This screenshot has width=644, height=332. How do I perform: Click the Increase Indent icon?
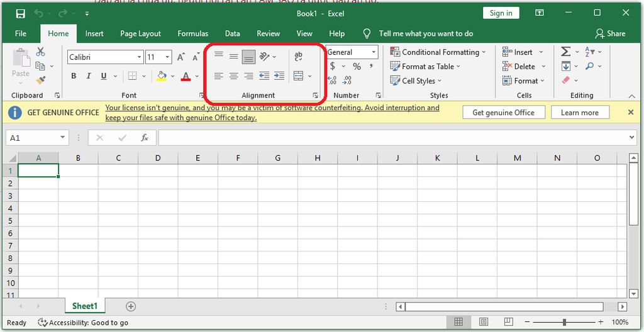click(279, 76)
